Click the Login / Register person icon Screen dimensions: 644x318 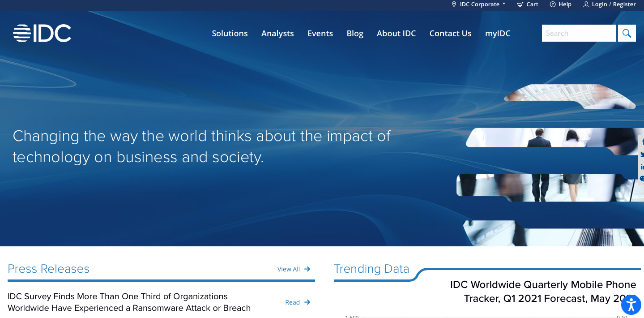587,4
